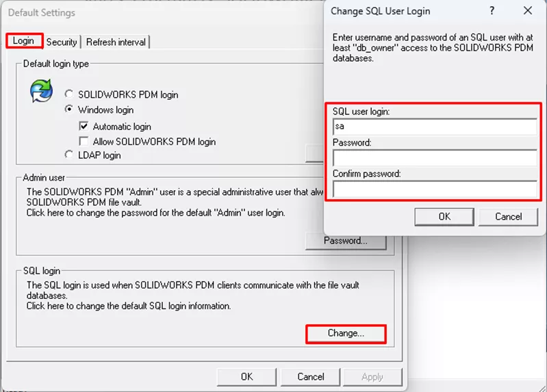Click Change button in SQL login section

pos(346,334)
